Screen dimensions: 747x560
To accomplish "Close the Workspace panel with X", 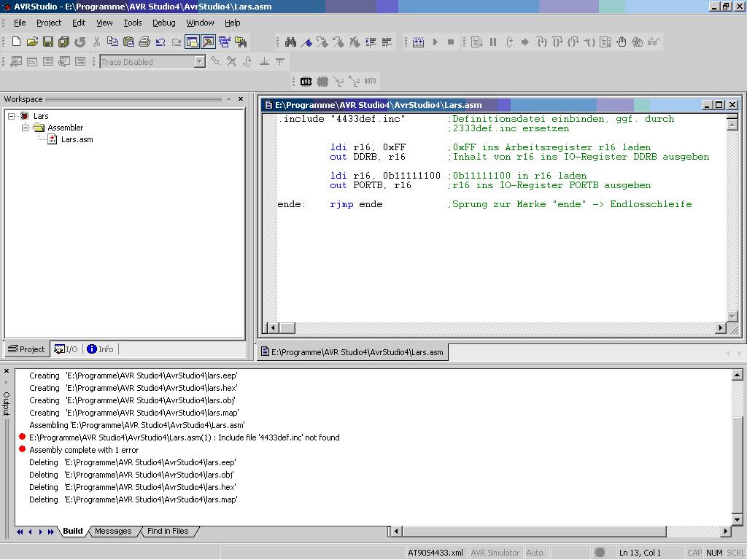I will point(241,99).
